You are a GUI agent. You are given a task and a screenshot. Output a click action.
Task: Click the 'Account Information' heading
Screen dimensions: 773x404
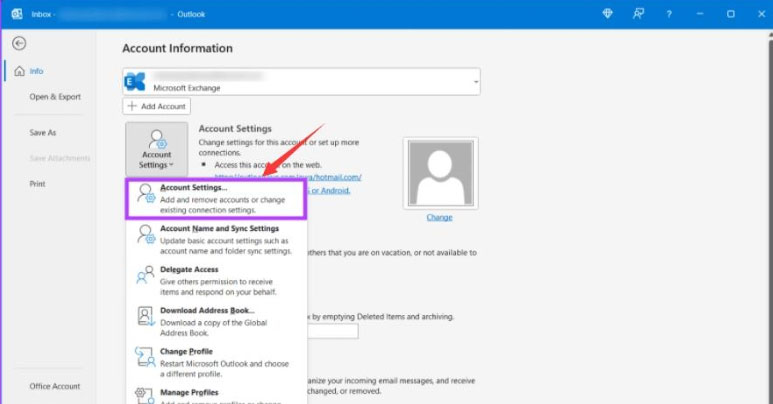(177, 48)
